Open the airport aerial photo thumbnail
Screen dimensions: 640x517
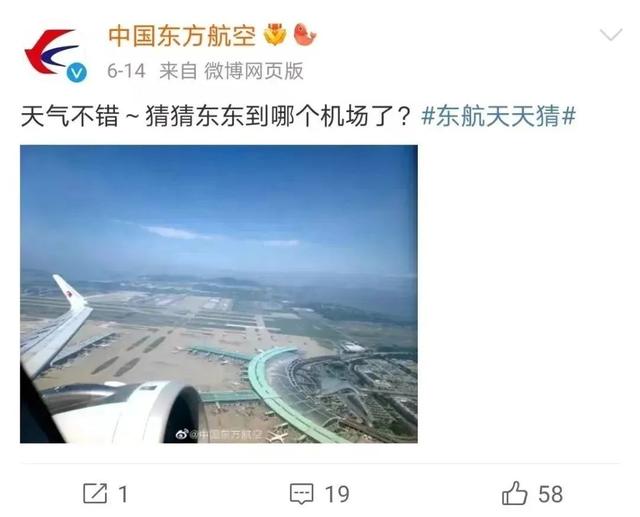tap(219, 294)
